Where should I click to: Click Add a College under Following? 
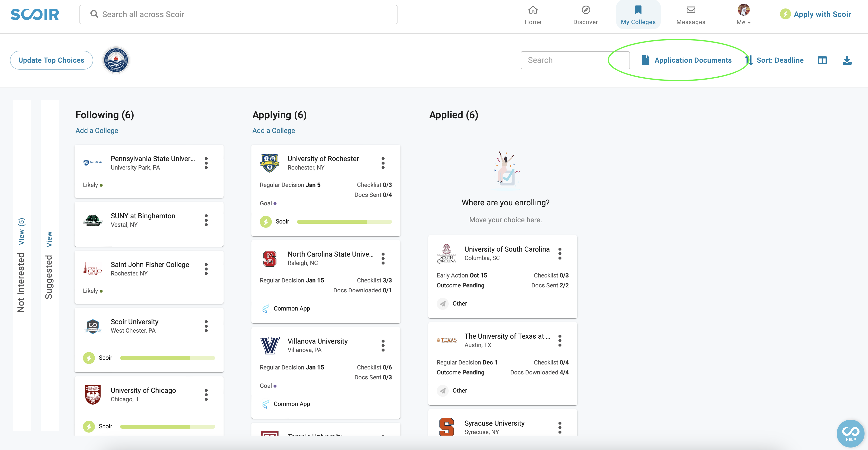tap(97, 131)
